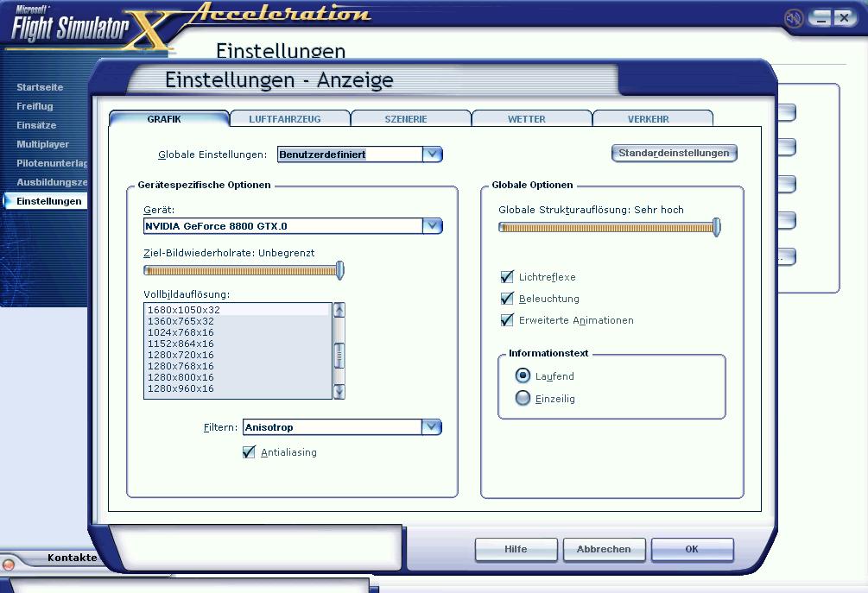
Task: Confirm settings with the OK button
Action: (692, 549)
